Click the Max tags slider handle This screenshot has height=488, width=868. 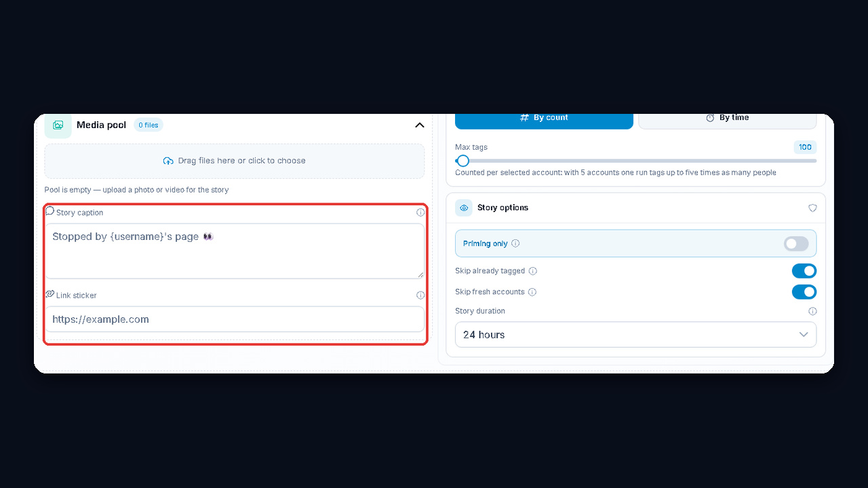point(462,161)
